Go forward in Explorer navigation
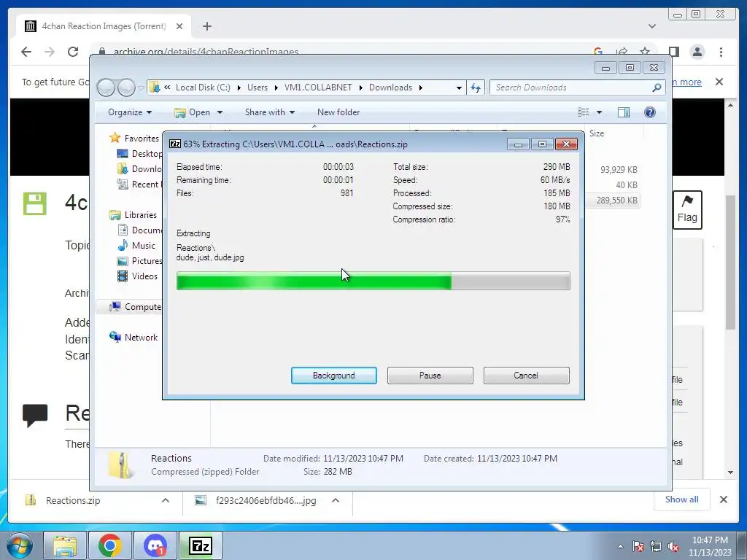The width and height of the screenshot is (747, 560). [x=126, y=87]
